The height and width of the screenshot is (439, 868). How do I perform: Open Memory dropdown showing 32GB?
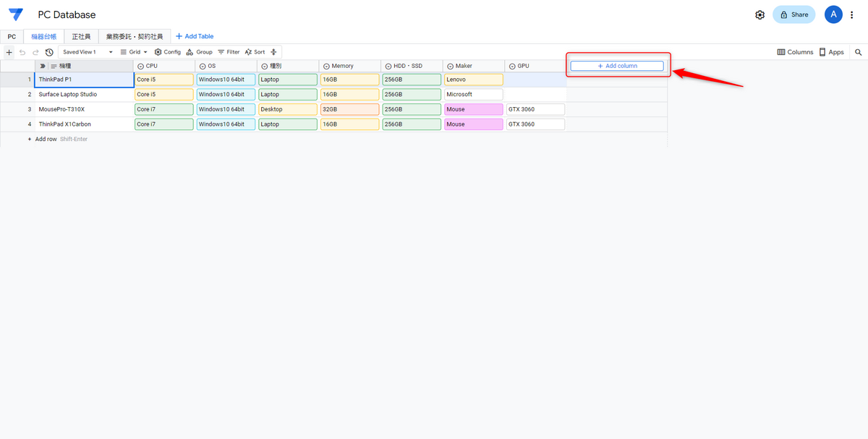point(350,109)
